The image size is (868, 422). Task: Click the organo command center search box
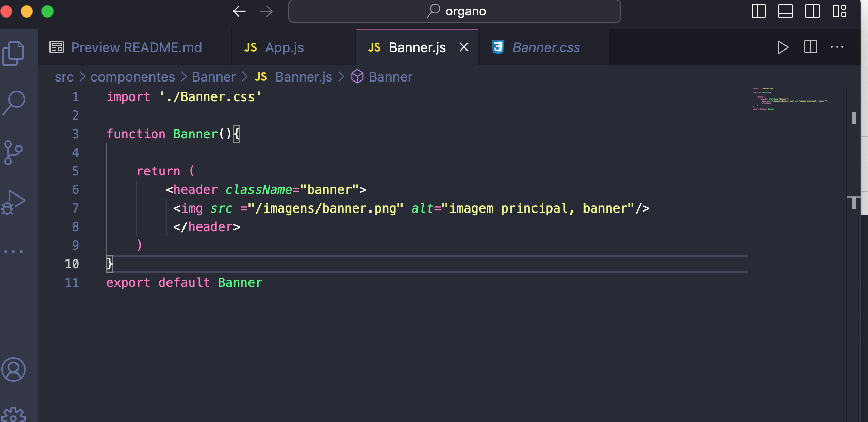[454, 11]
